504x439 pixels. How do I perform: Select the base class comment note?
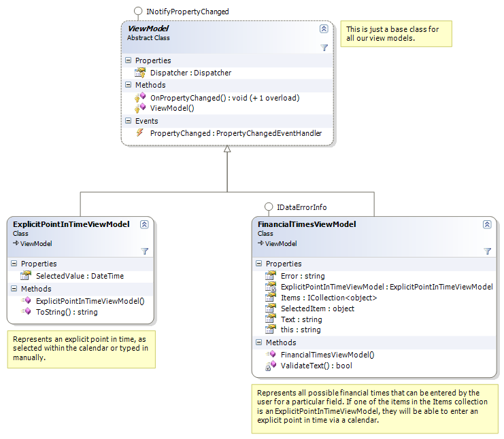pyautogui.click(x=396, y=34)
